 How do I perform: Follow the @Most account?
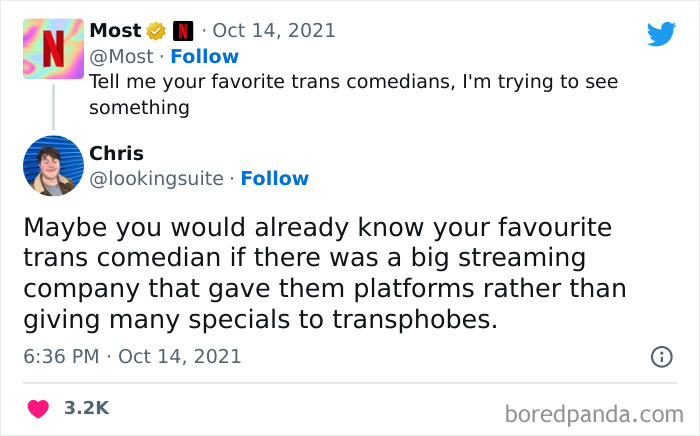pos(204,56)
